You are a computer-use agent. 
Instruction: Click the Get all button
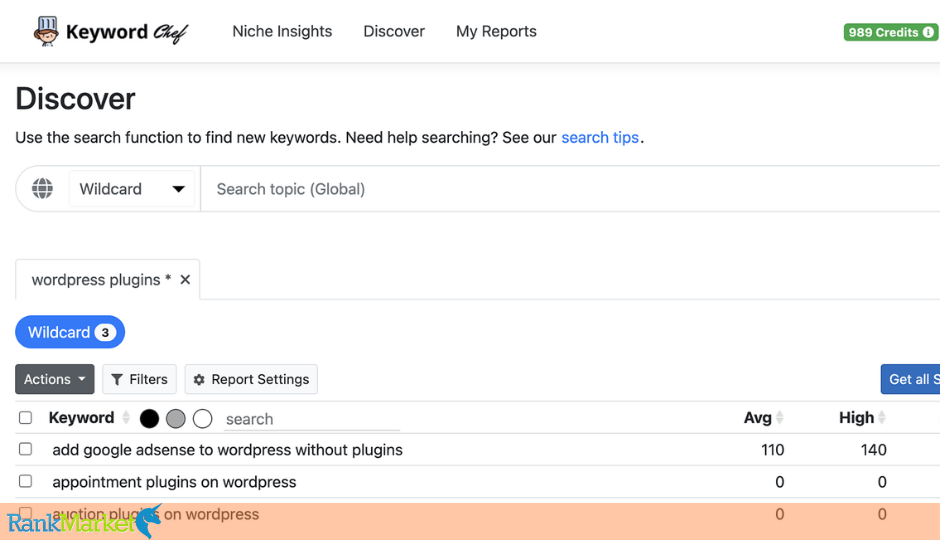coord(910,379)
